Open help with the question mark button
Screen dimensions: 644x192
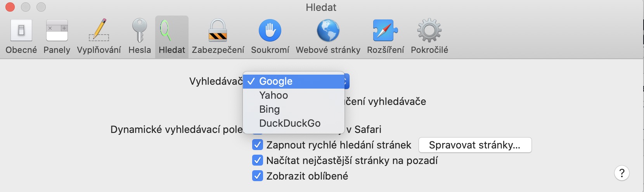pos(621,173)
